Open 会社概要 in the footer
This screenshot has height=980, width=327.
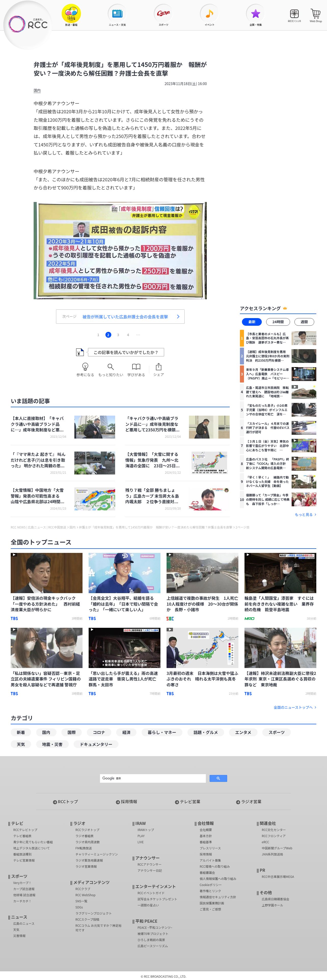(x=206, y=830)
